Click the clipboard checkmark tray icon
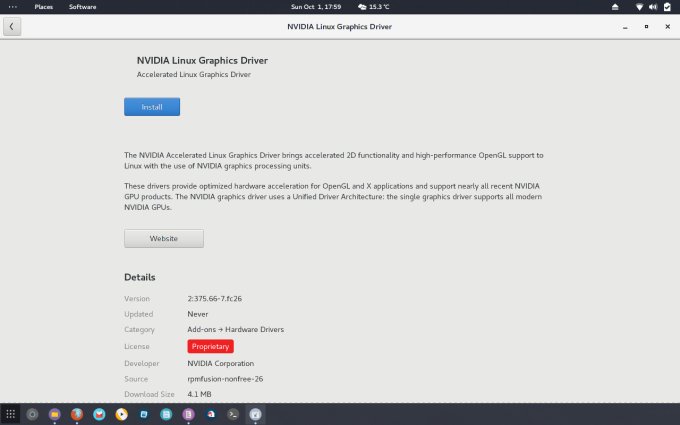Image resolution: width=680 pixels, height=425 pixels. [x=667, y=7]
